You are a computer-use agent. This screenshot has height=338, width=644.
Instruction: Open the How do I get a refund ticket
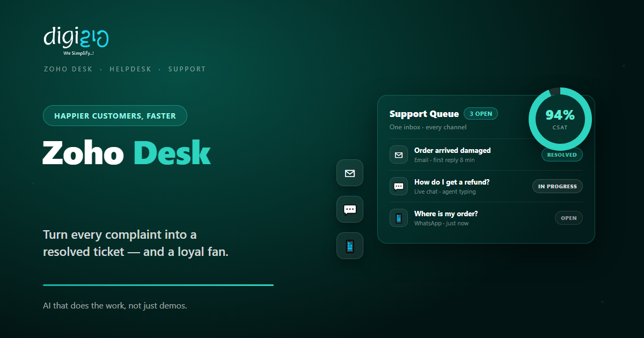486,186
